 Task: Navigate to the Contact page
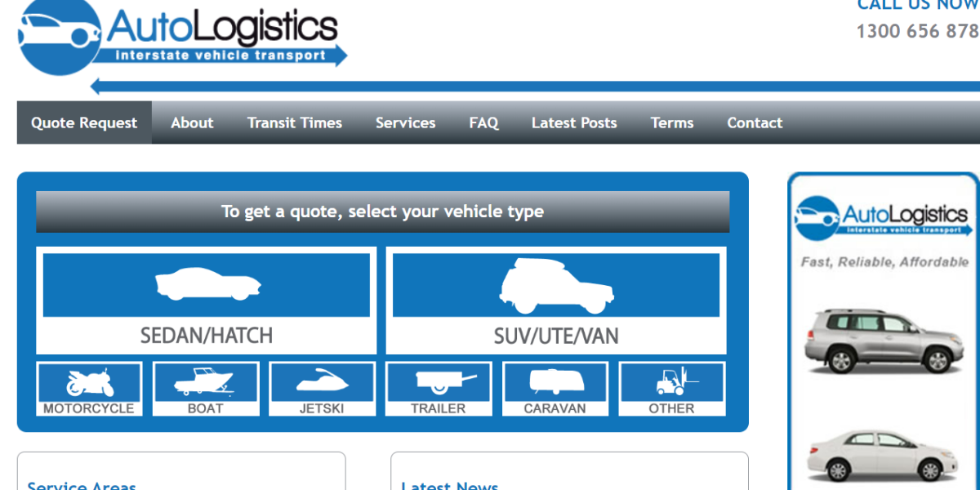[754, 122]
